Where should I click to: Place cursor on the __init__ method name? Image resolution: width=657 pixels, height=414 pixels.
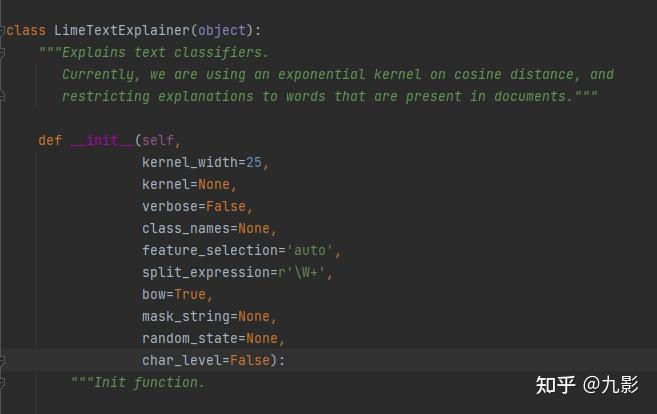(x=101, y=140)
